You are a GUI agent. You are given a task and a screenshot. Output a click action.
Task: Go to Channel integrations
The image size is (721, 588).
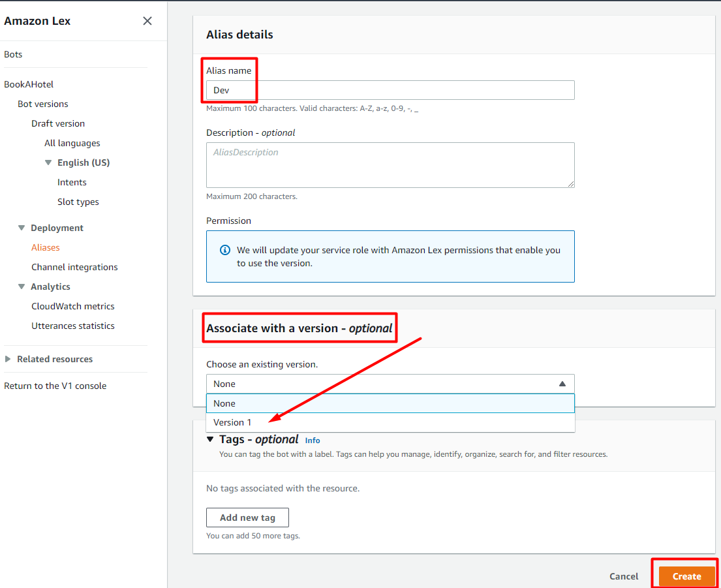pos(74,266)
